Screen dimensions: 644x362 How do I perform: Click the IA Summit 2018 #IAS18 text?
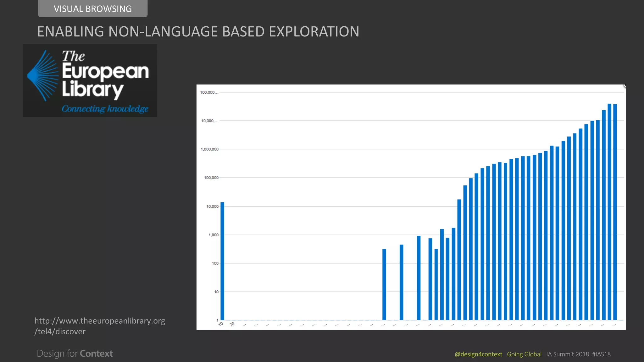coord(579,354)
